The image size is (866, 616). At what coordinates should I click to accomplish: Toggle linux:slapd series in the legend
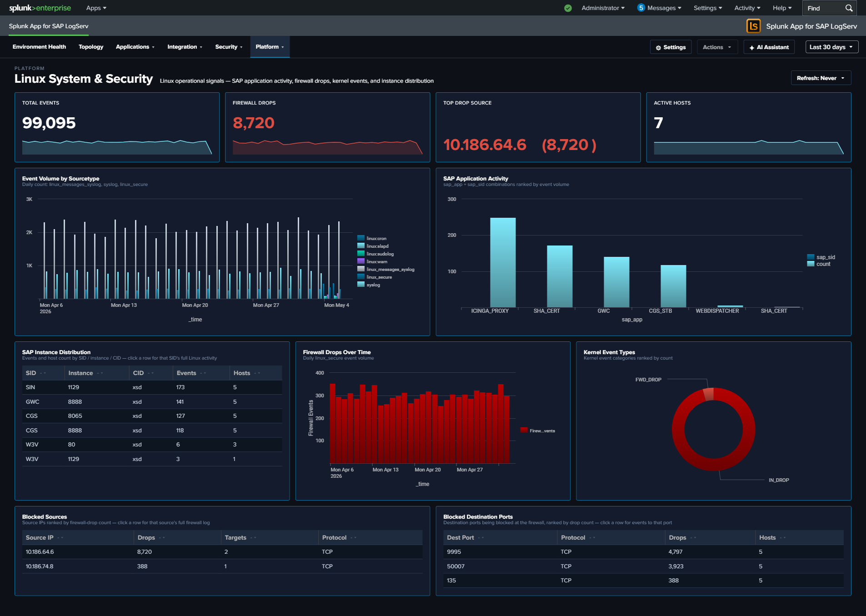point(373,246)
